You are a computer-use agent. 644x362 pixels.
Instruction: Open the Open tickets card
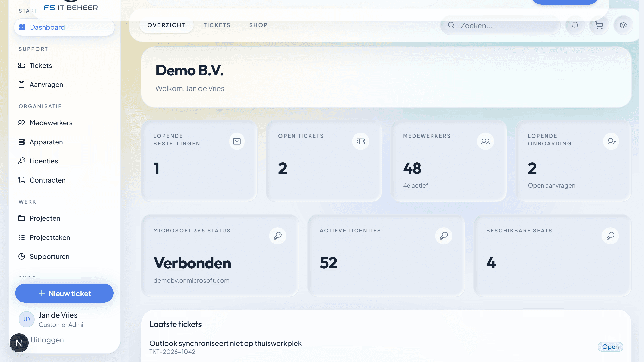pos(324,161)
